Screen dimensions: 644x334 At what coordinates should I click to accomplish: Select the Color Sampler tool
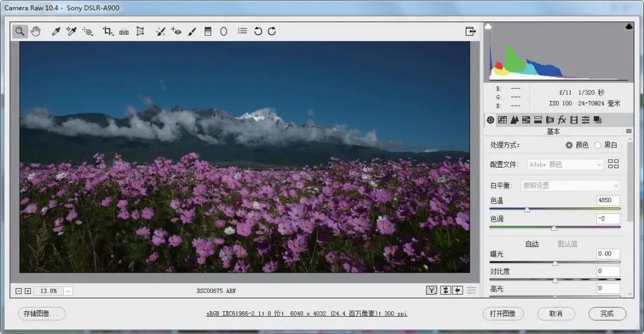click(72, 31)
